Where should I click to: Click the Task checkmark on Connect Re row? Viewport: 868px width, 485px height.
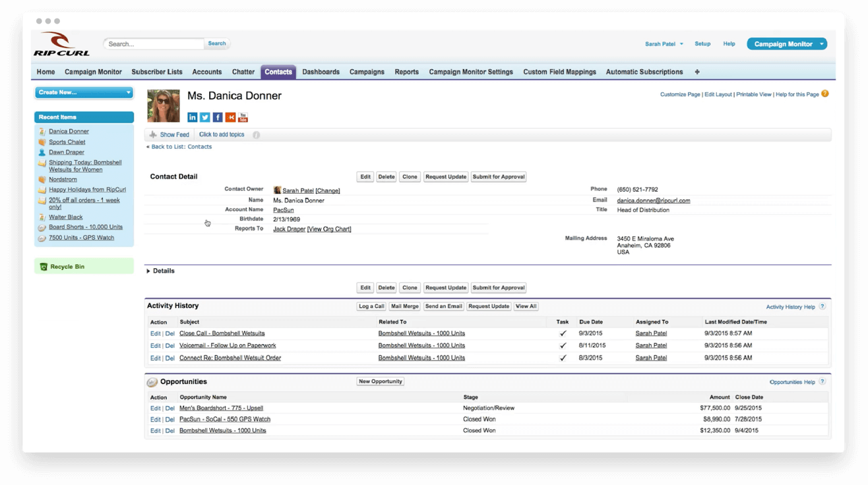563,357
